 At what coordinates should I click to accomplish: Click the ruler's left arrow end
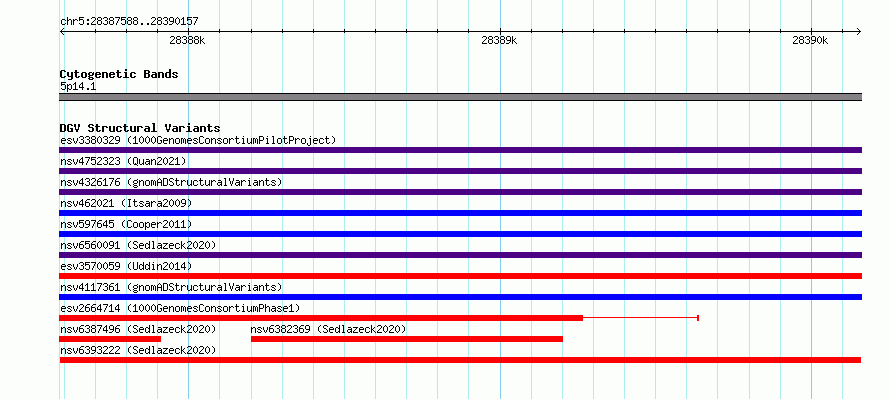pyautogui.click(x=62, y=31)
